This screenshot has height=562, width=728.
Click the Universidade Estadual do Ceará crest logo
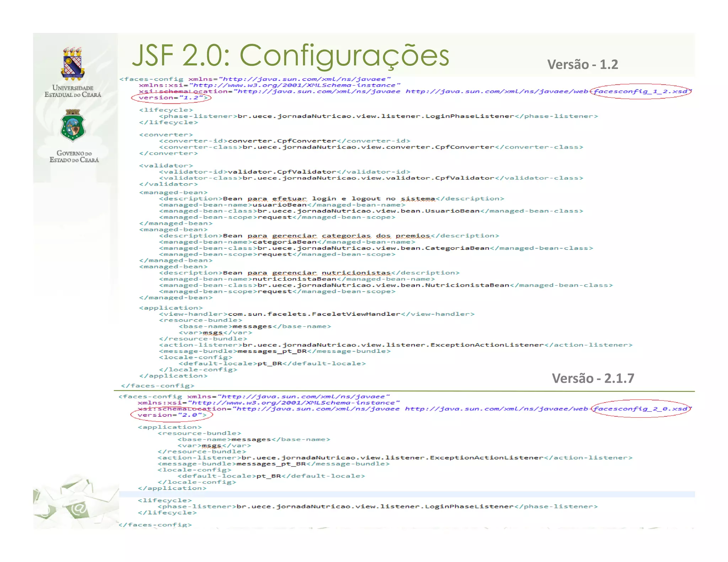coord(73,64)
